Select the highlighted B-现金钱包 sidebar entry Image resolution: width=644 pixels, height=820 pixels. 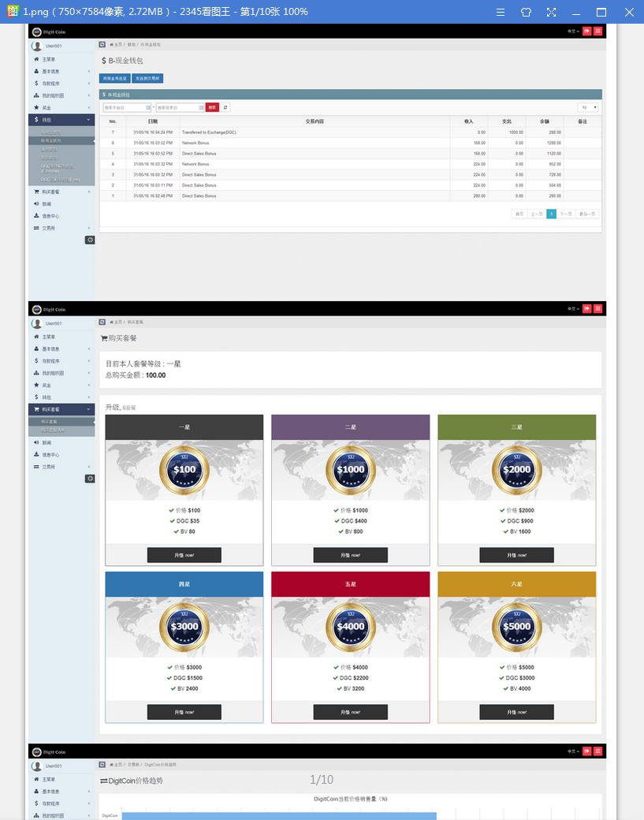point(61,140)
